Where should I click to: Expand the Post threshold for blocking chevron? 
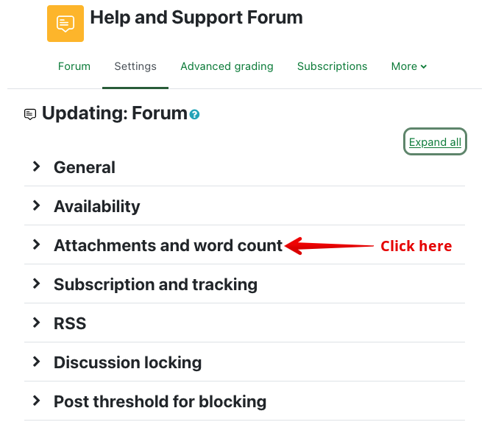(36, 401)
